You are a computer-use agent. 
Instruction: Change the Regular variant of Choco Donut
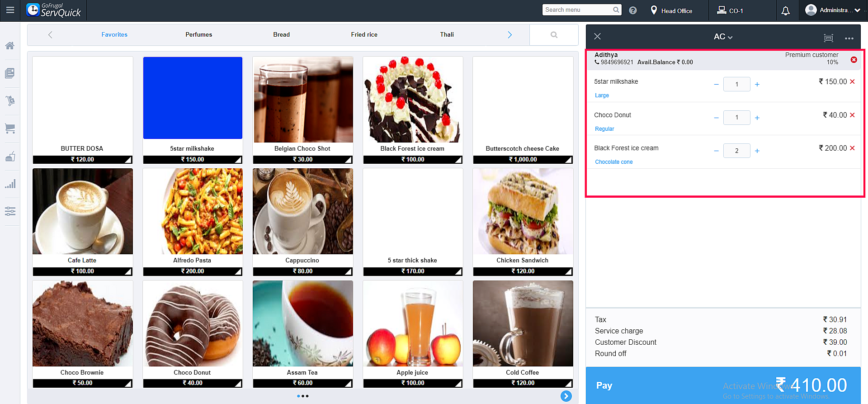pyautogui.click(x=604, y=129)
